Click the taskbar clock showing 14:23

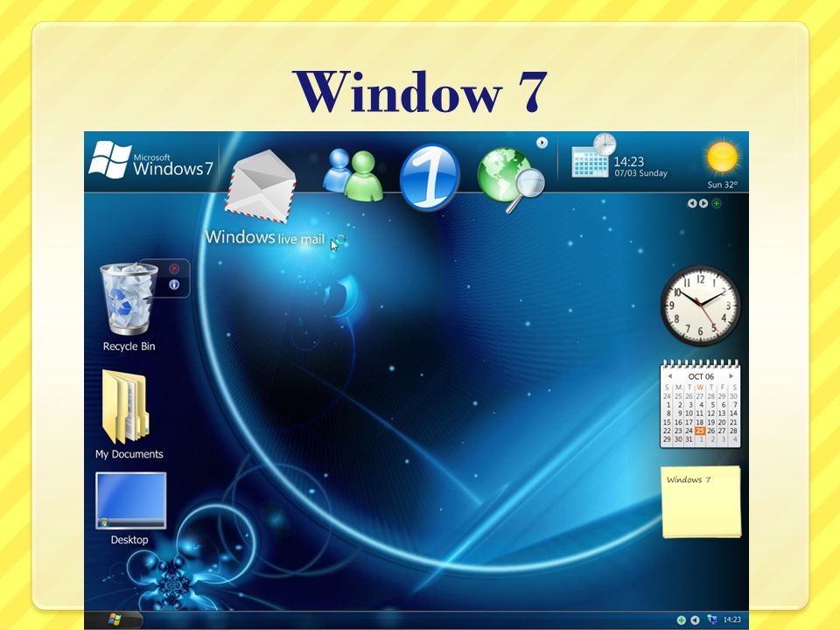(731, 619)
